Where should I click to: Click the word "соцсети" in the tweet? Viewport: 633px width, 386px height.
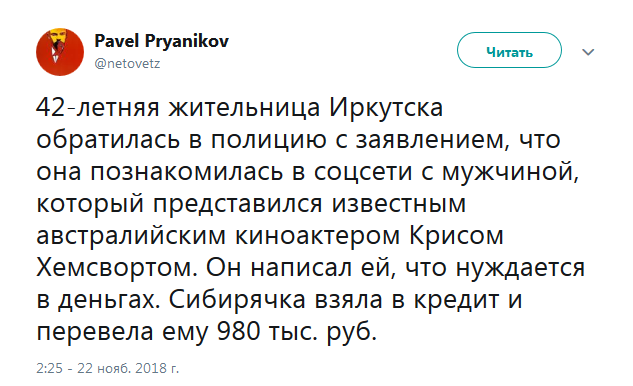pos(363,172)
